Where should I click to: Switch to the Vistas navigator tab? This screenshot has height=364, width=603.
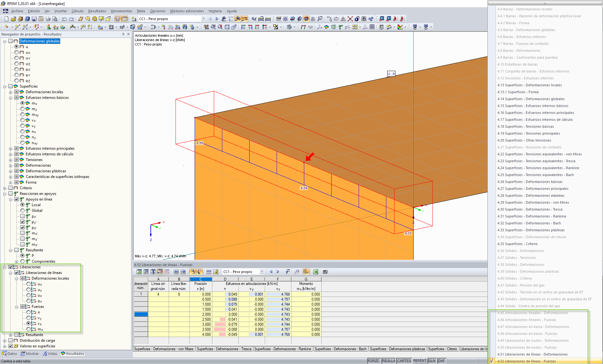(50, 354)
